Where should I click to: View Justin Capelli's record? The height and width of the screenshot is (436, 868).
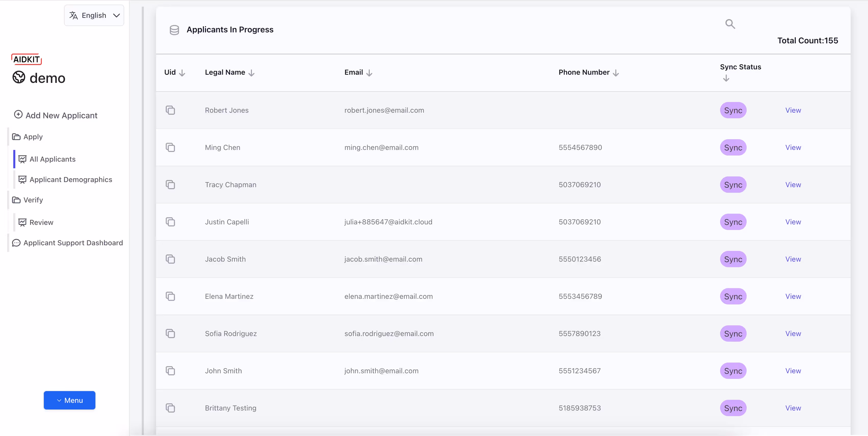pyautogui.click(x=793, y=222)
